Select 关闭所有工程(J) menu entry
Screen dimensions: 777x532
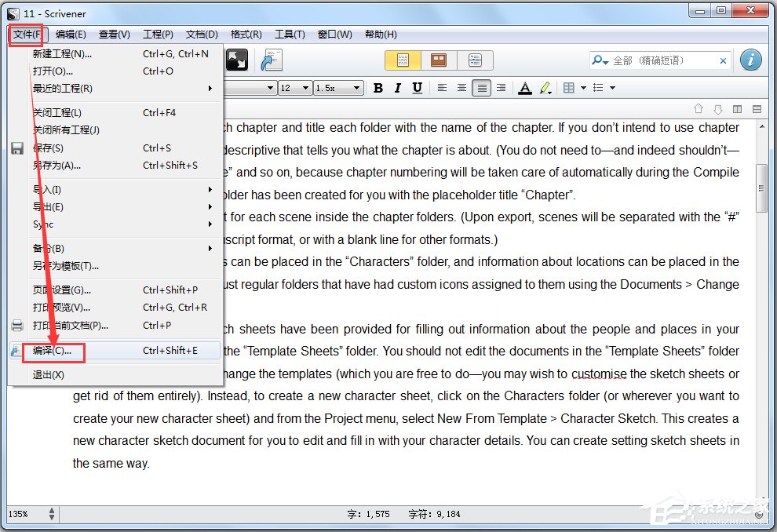pyautogui.click(x=115, y=129)
